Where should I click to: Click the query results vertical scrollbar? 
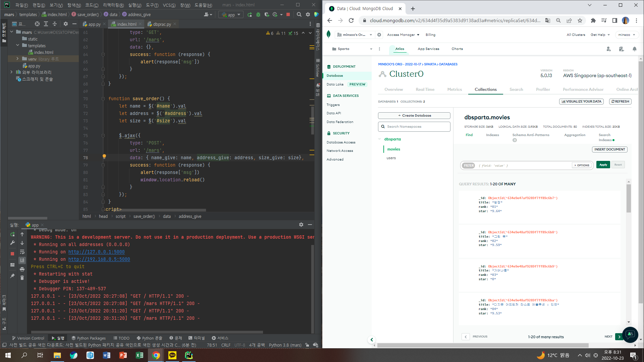629,198
